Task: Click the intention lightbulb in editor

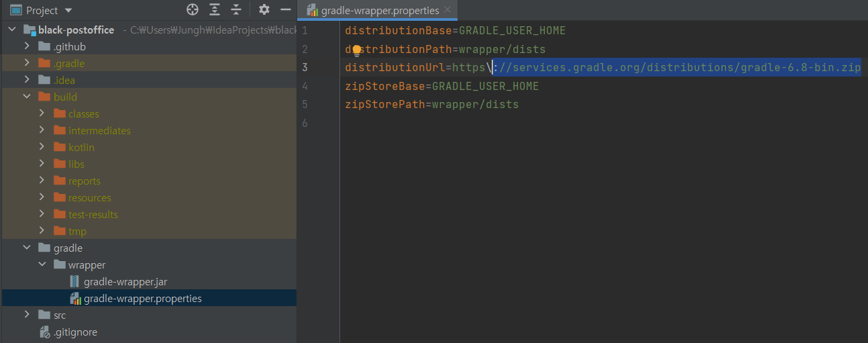Action: coord(357,50)
